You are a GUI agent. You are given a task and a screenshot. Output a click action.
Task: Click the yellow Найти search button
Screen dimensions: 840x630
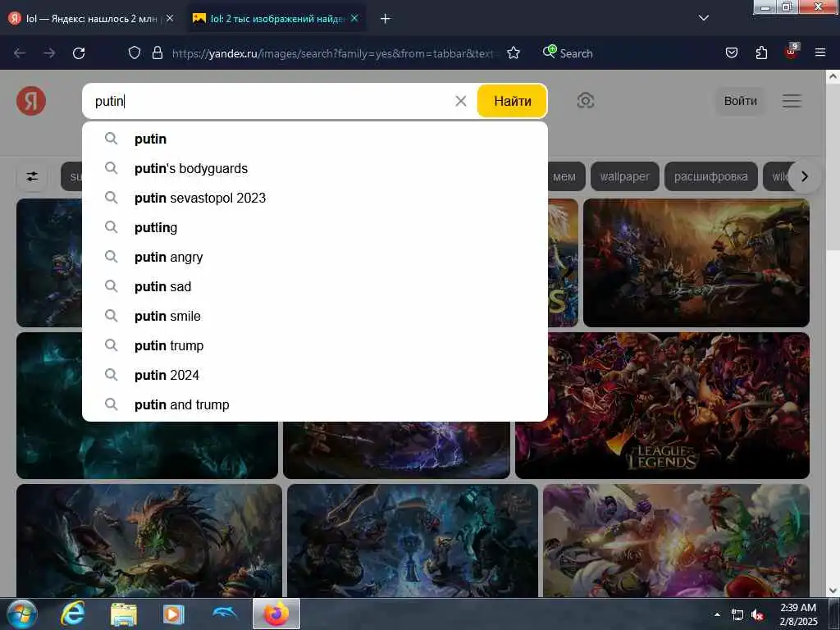(x=512, y=101)
